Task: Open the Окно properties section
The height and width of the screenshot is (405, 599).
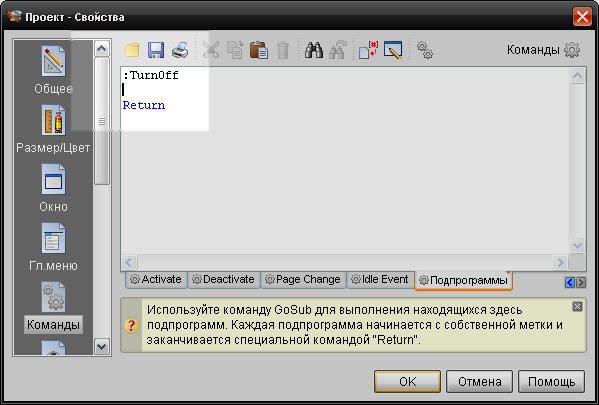Action: (53, 188)
